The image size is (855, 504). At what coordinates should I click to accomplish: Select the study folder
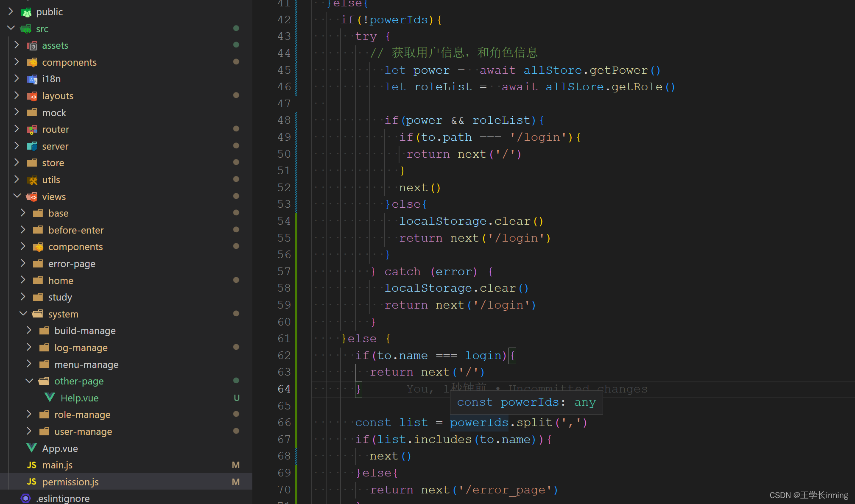[60, 297]
